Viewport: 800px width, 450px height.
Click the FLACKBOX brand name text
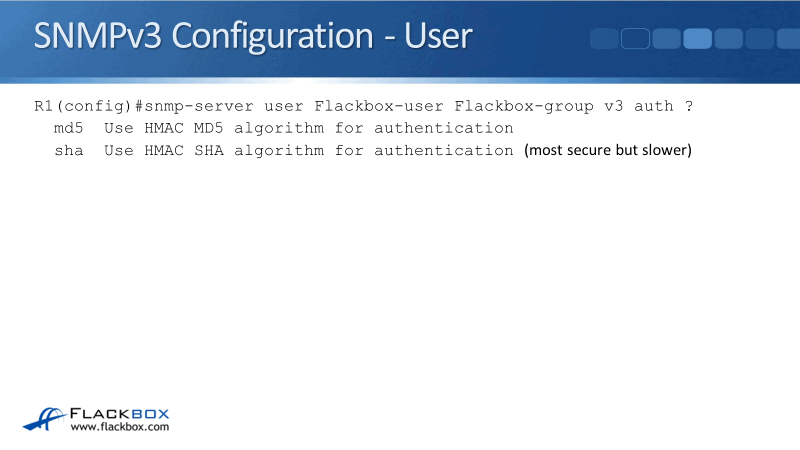coord(120,412)
